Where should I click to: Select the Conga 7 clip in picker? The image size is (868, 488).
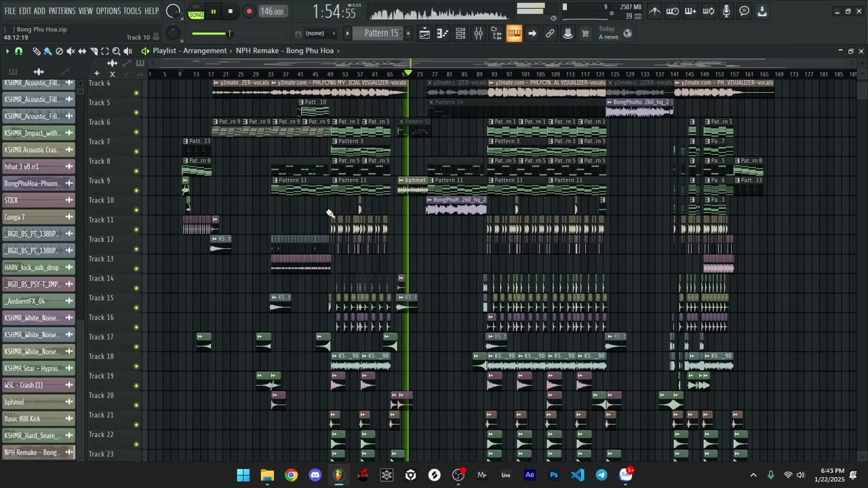39,217
